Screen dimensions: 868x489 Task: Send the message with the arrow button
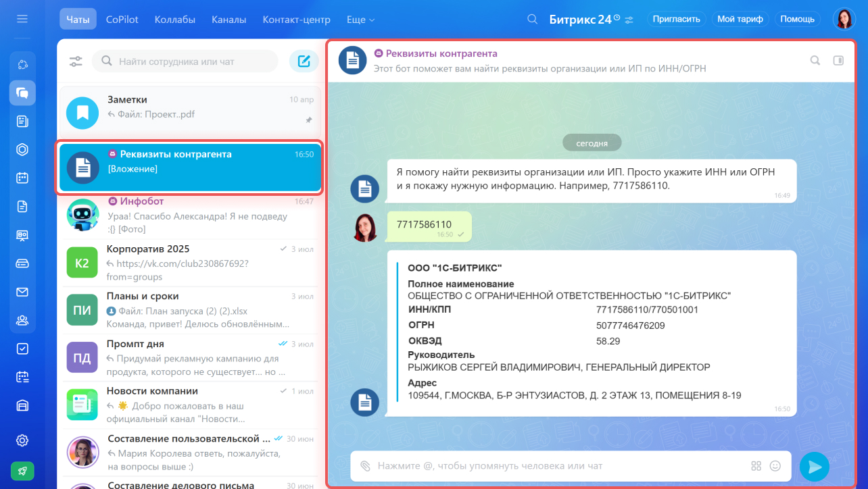tap(815, 467)
